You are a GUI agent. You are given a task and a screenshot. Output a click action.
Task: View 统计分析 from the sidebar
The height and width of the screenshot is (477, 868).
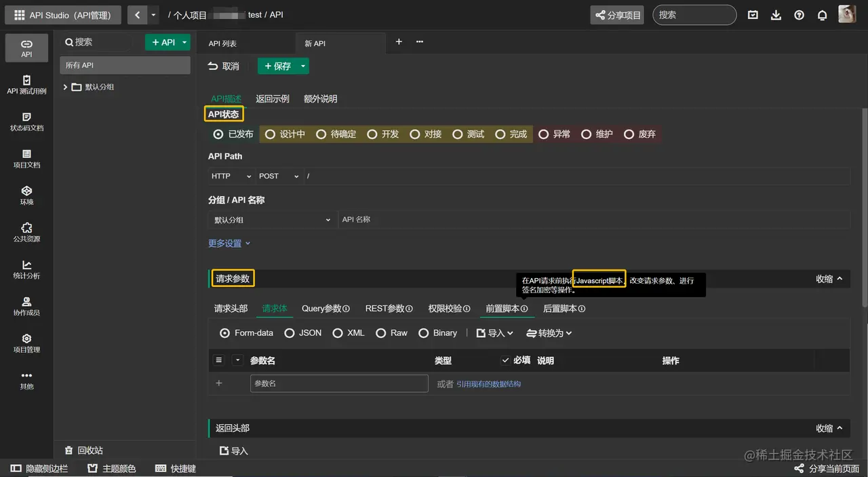pos(26,270)
